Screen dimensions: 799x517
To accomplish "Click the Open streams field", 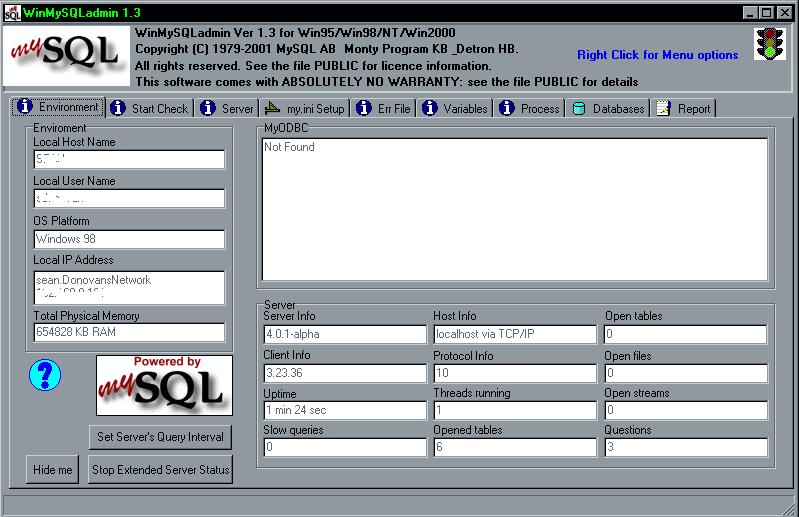I will click(686, 410).
